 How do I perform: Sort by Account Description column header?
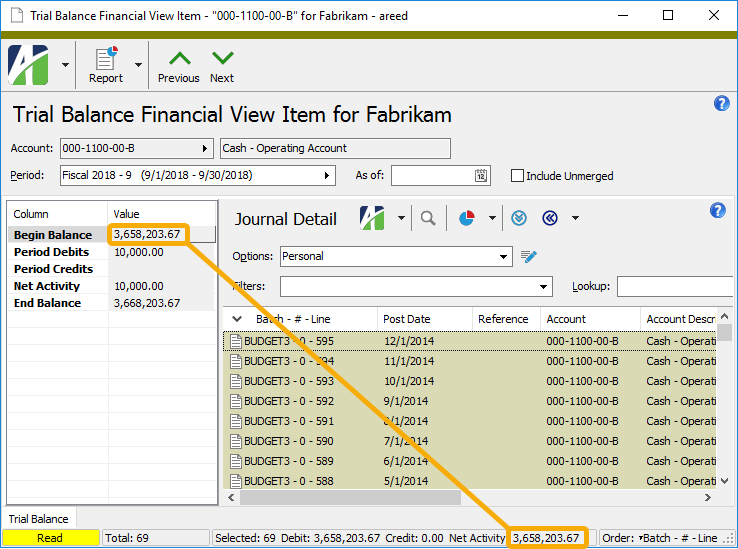(681, 319)
